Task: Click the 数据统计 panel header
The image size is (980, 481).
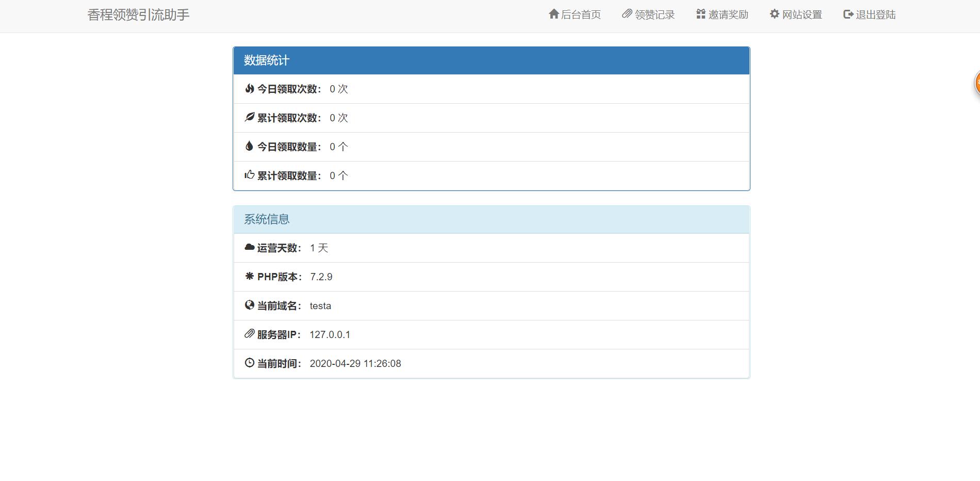Action: [266, 60]
